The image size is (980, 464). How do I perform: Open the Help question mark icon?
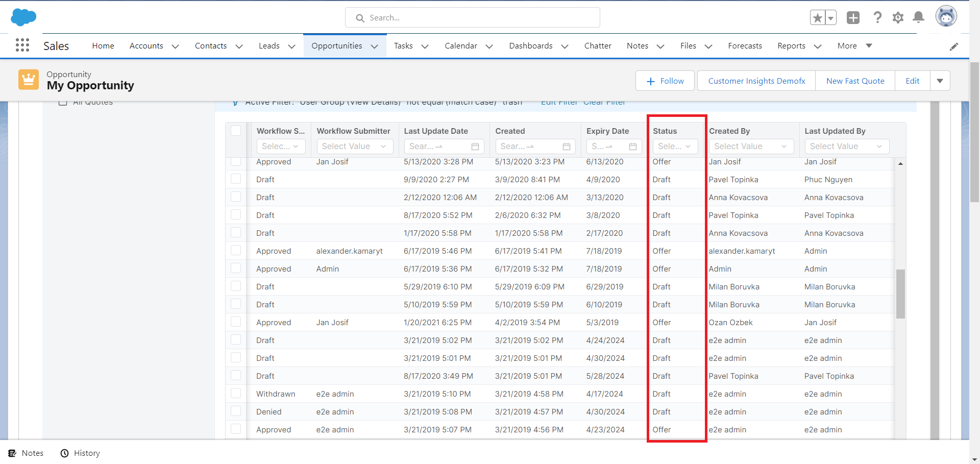877,18
